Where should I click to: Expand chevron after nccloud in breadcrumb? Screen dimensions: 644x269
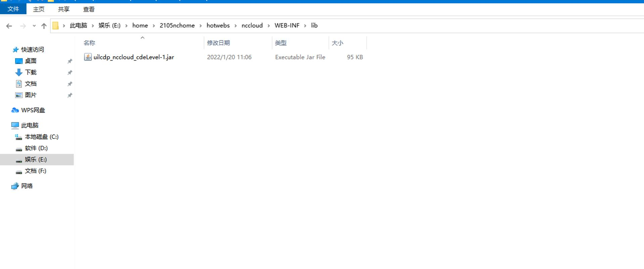(269, 26)
